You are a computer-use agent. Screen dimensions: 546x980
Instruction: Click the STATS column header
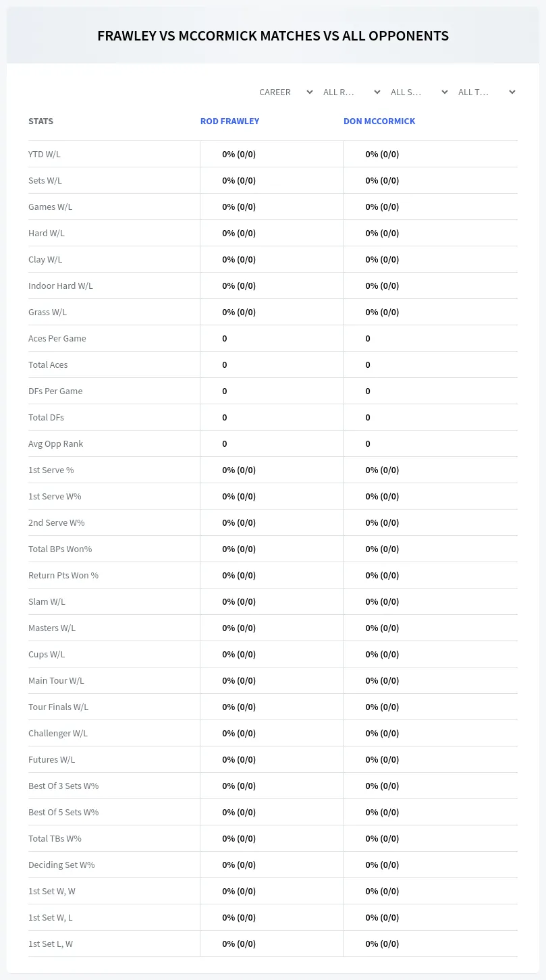(x=40, y=121)
